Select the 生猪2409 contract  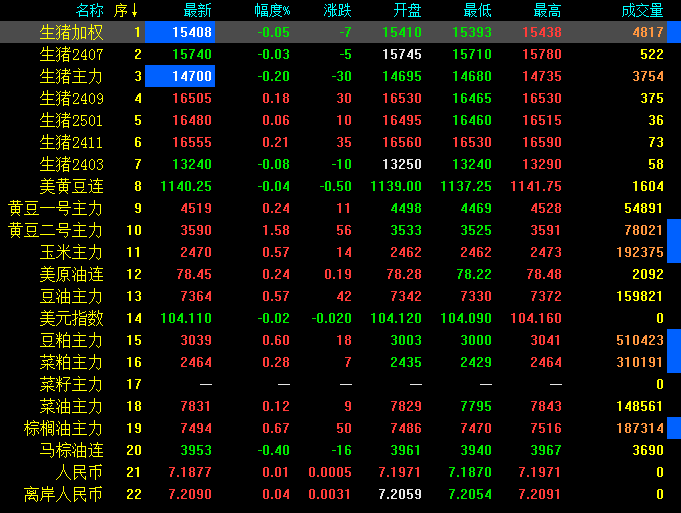pyautogui.click(x=340, y=98)
